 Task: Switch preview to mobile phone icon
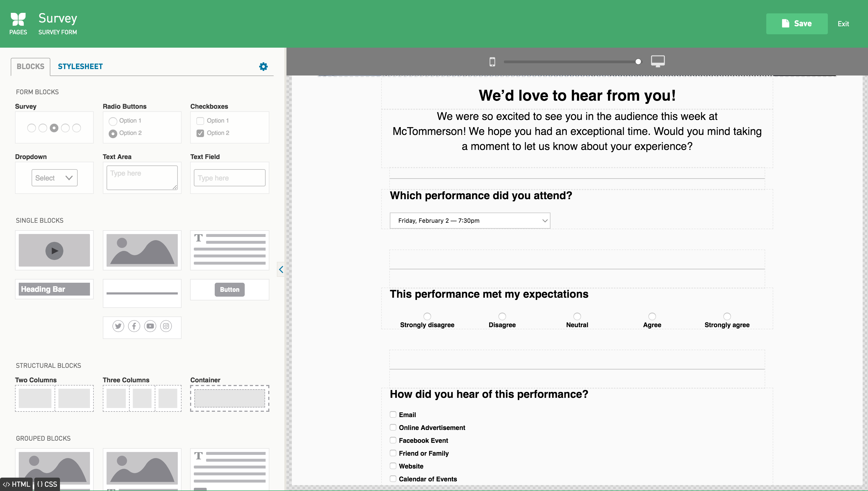[492, 62]
